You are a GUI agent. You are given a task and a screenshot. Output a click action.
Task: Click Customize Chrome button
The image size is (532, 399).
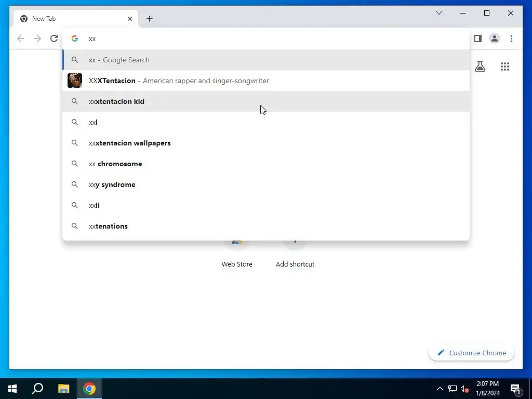[x=472, y=353]
